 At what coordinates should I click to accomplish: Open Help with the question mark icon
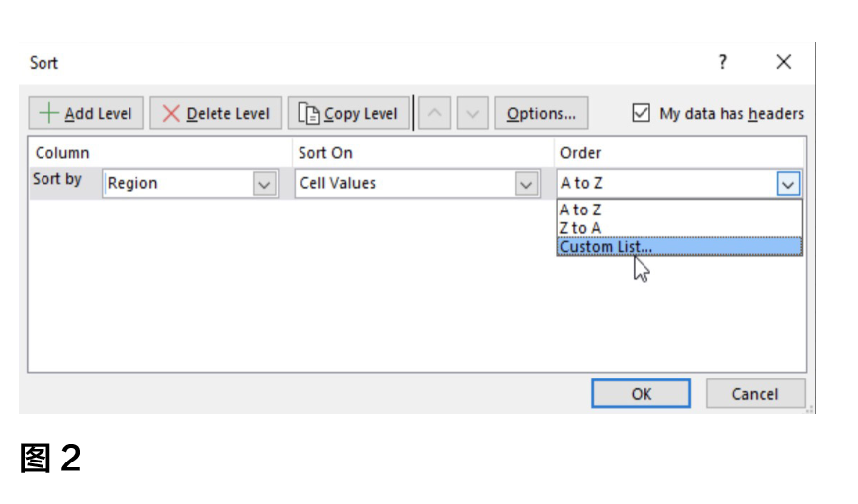pyautogui.click(x=723, y=63)
